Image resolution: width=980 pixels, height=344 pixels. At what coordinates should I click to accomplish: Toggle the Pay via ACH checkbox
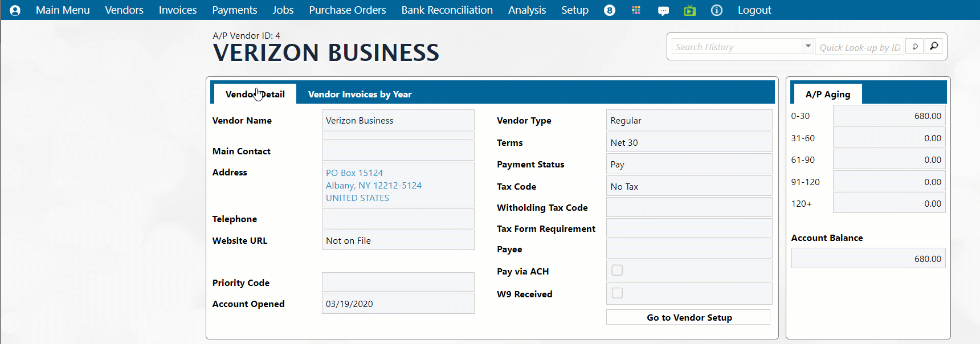click(617, 271)
